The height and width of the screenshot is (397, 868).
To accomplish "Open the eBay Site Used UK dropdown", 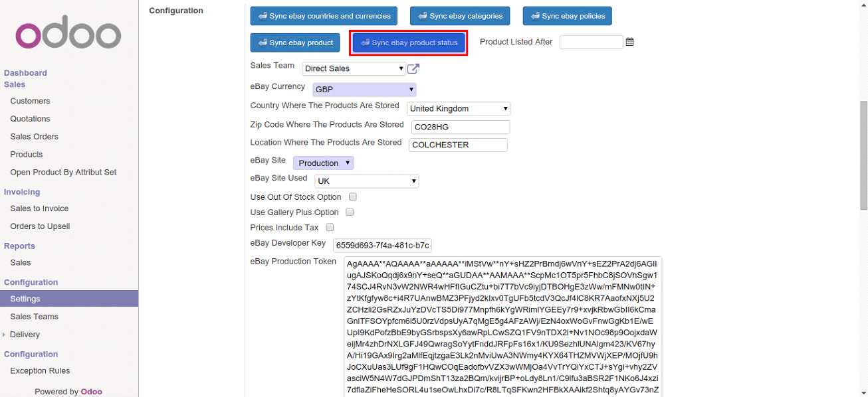I will click(366, 181).
